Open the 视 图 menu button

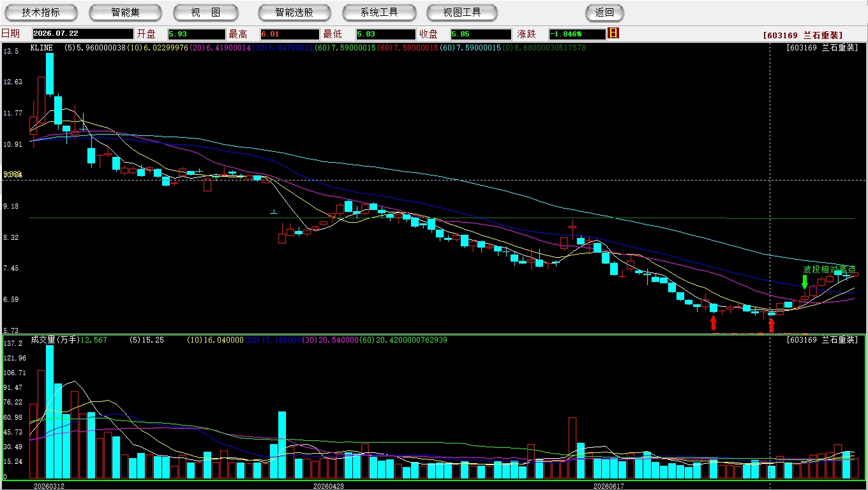click(206, 12)
